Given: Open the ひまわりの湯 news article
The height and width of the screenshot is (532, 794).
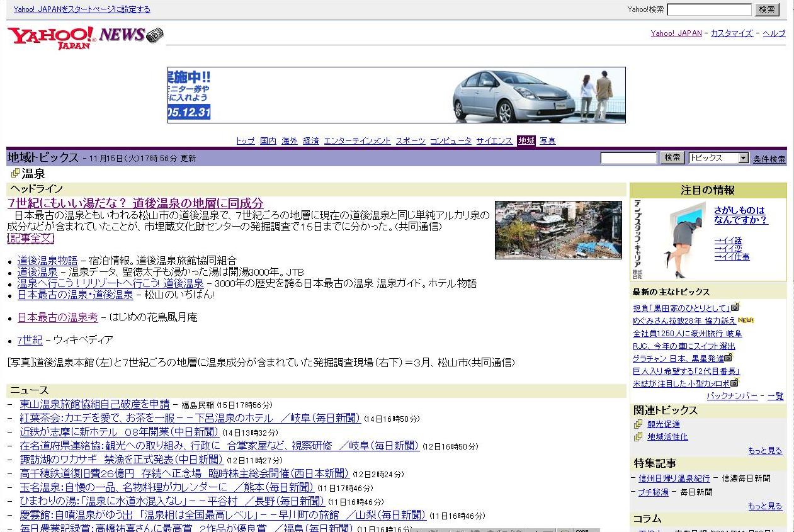Looking at the screenshot, I should 172,501.
